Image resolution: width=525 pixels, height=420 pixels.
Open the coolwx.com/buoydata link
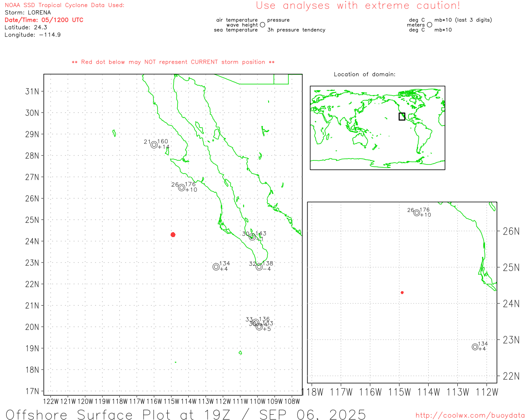point(470,415)
